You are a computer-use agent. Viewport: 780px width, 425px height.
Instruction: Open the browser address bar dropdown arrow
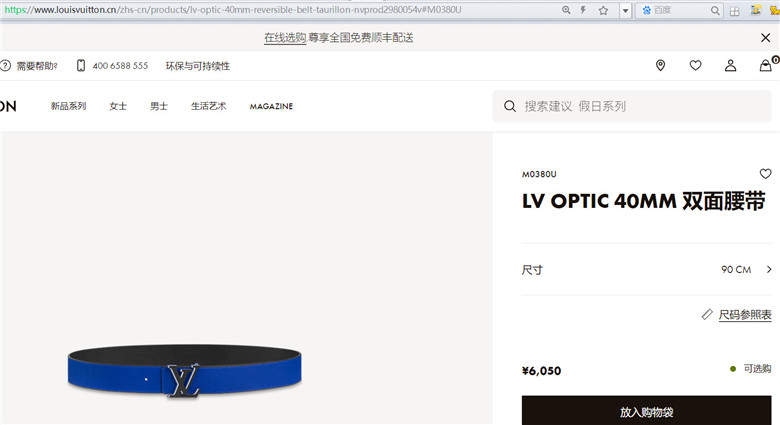point(625,10)
